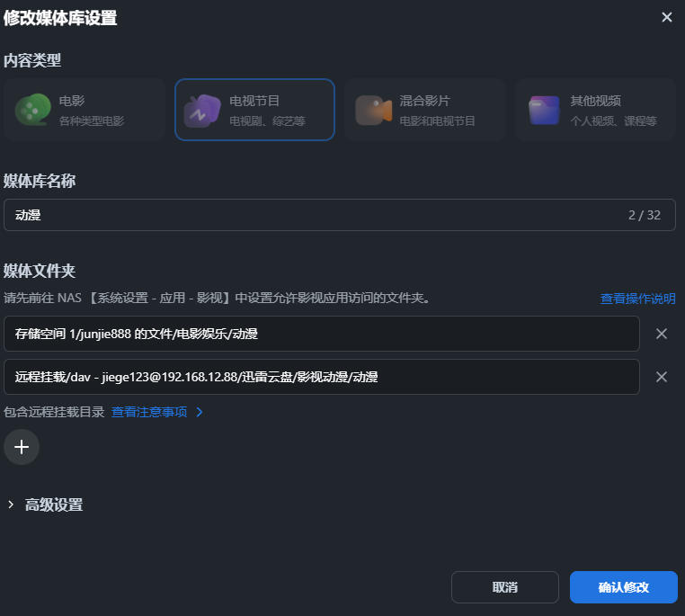Click the 取消 button

click(x=505, y=587)
